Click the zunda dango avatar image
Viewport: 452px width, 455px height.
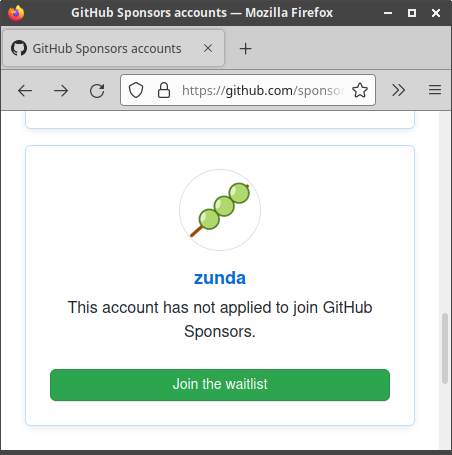click(220, 210)
